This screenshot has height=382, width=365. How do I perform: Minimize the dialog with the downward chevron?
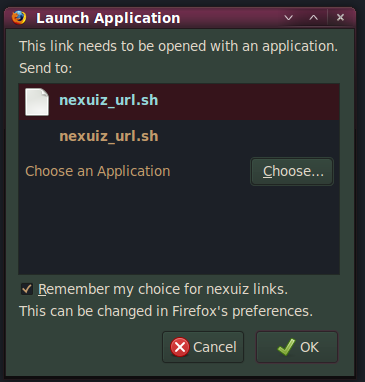pyautogui.click(x=289, y=18)
